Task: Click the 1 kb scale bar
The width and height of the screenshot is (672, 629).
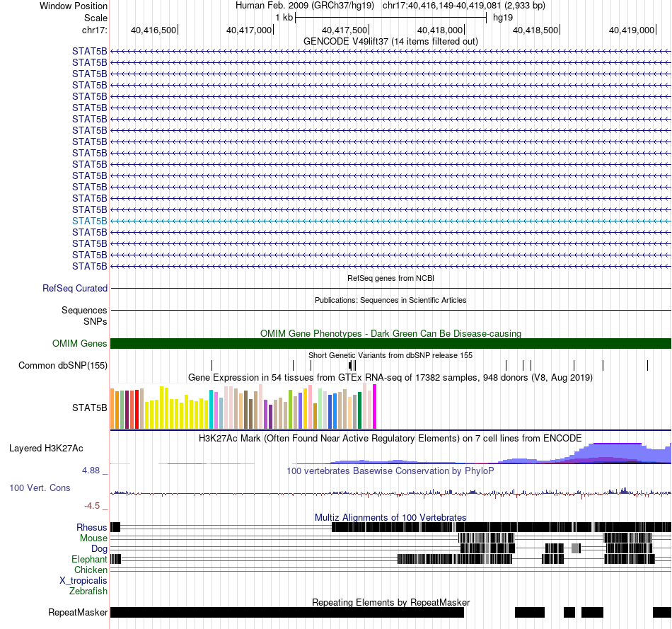Action: pyautogui.click(x=391, y=18)
